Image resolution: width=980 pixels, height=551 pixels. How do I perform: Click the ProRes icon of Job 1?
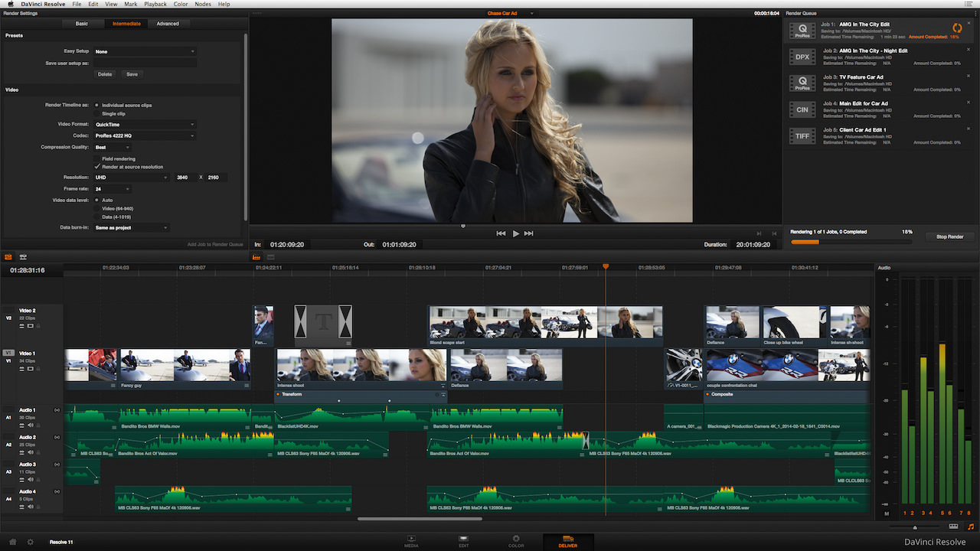[x=802, y=30]
